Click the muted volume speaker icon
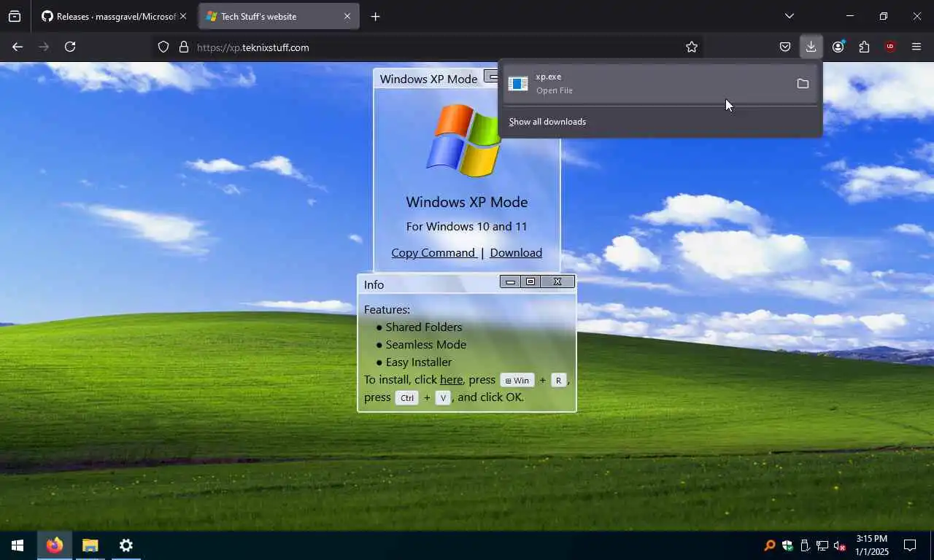The image size is (934, 560). (840, 545)
